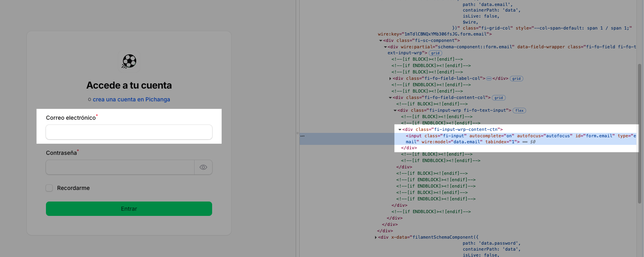Focus the Correo electrónico input field

(x=129, y=132)
